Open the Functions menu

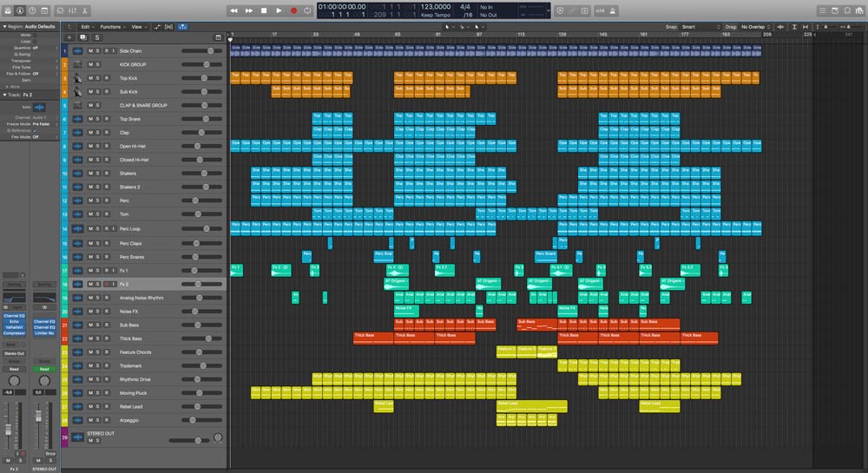(x=110, y=27)
